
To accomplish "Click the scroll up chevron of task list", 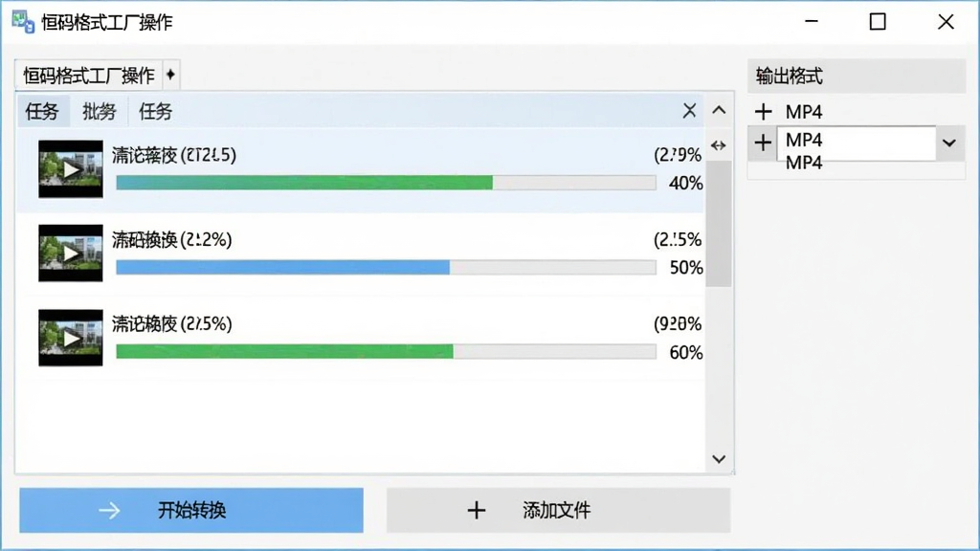I will 719,111.
